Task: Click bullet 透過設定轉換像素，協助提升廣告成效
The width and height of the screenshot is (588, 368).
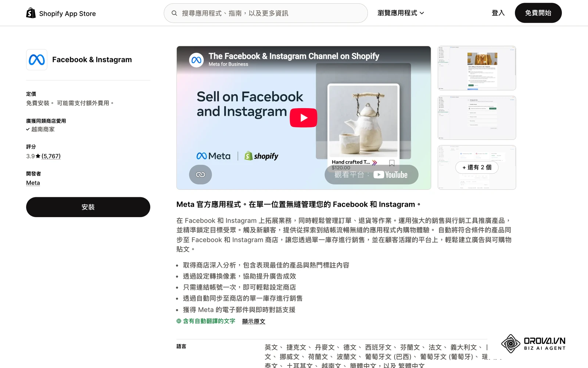Action: tap(240, 276)
